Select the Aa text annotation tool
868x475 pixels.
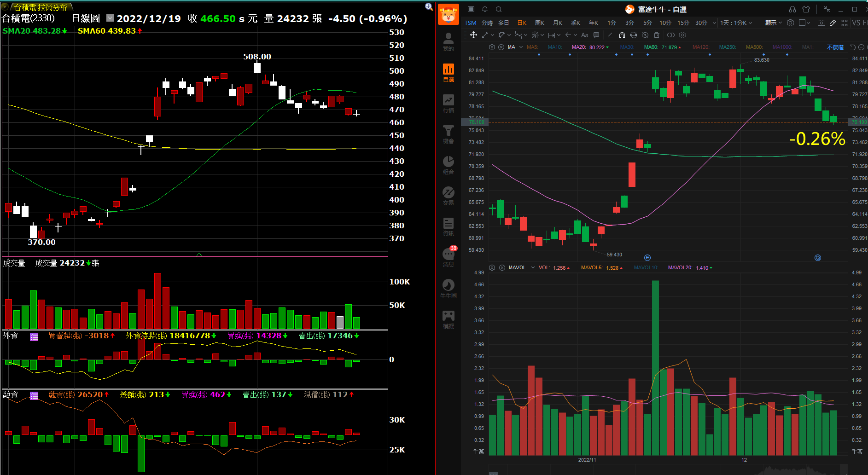[584, 35]
